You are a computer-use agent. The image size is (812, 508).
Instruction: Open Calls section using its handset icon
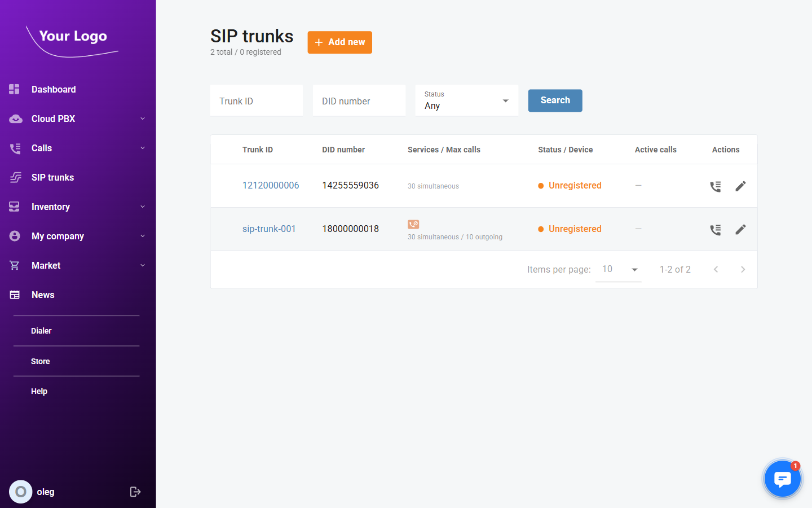tap(14, 148)
